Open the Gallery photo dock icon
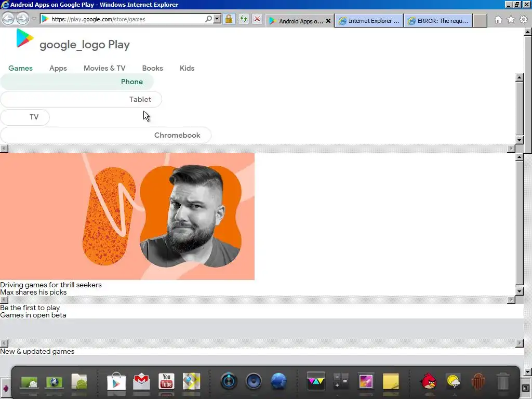 point(366,381)
